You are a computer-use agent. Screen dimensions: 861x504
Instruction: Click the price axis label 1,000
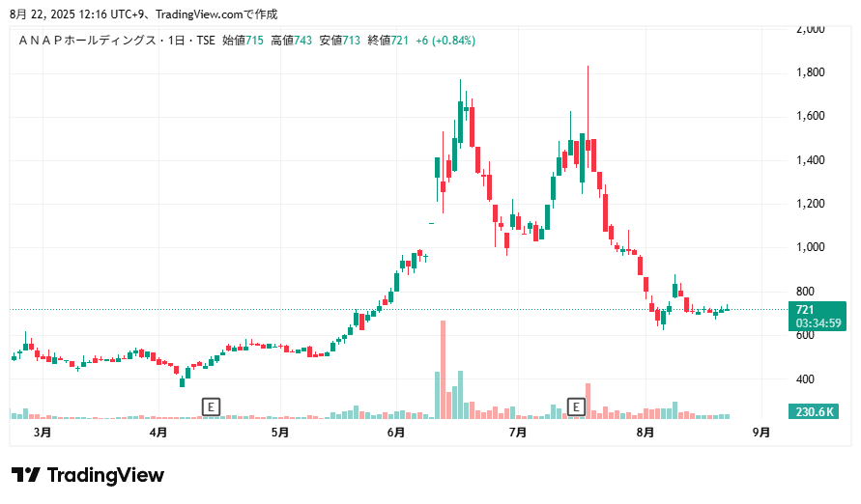click(x=811, y=247)
